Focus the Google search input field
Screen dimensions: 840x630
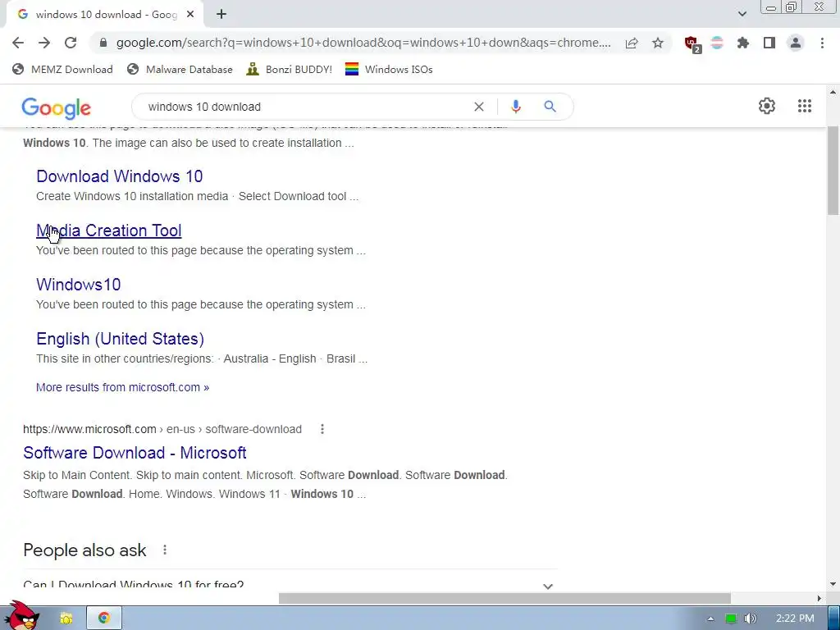[307, 107]
